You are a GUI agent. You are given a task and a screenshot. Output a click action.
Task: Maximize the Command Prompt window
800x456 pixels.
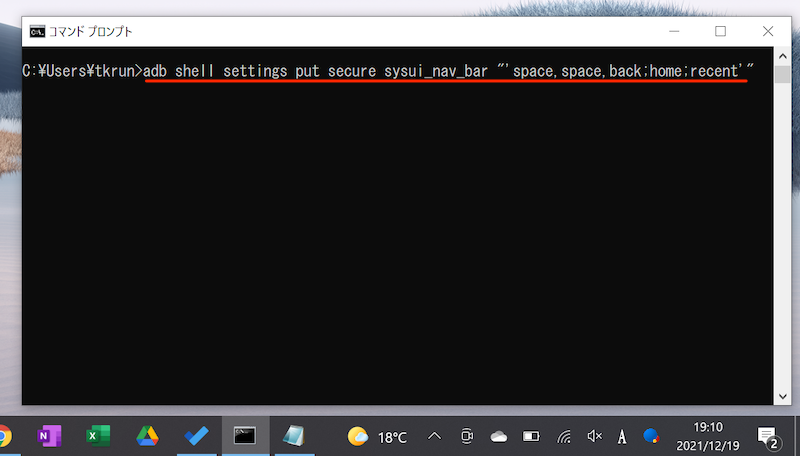pos(720,31)
